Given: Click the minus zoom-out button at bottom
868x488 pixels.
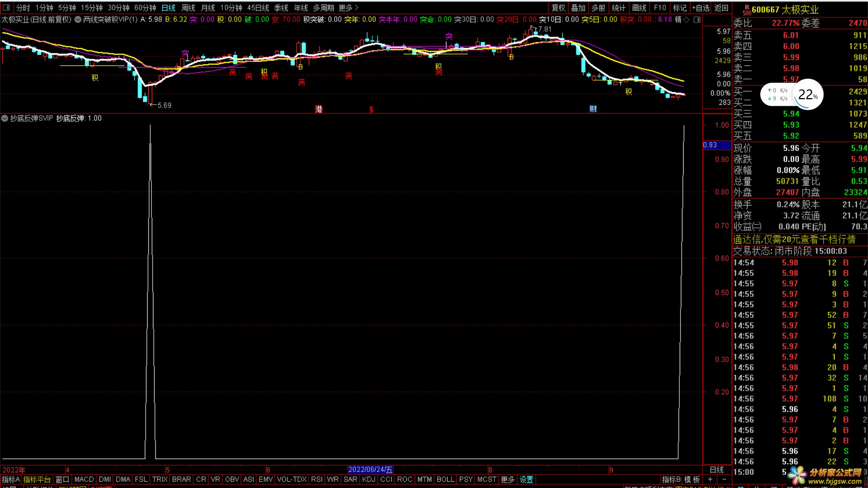Looking at the screenshot, I should [724, 479].
